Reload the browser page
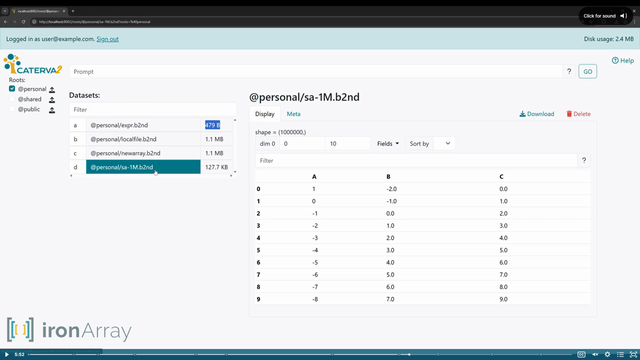Image resolution: width=640 pixels, height=360 pixels. pyautogui.click(x=23, y=22)
